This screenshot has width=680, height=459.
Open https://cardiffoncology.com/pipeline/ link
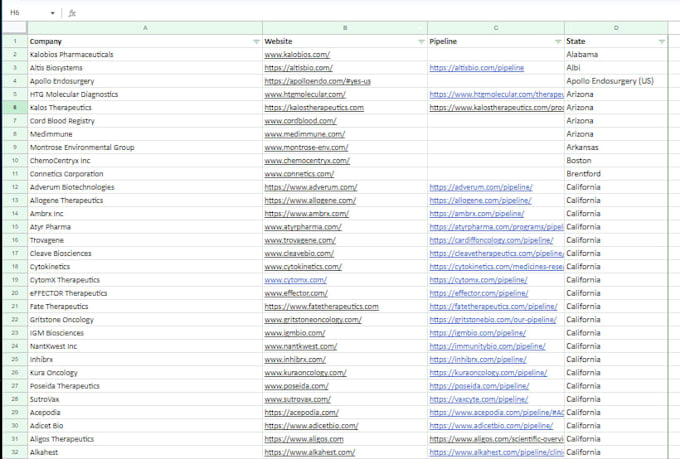(491, 240)
